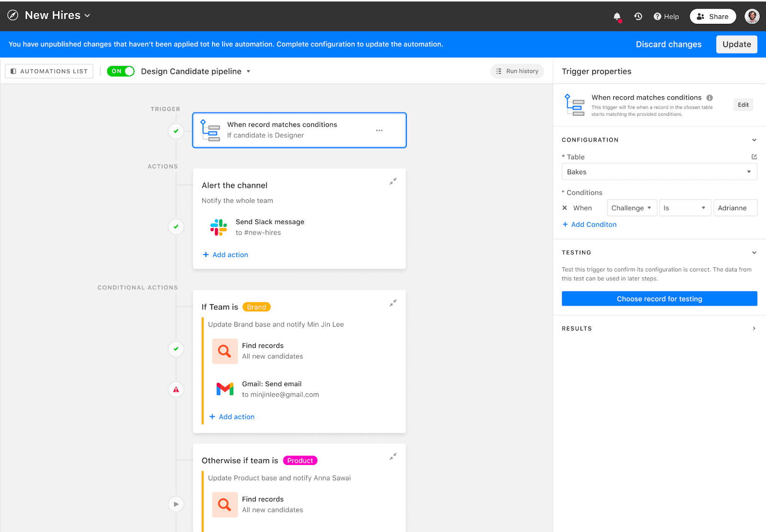This screenshot has height=532, width=766.
Task: Open the Bakes table dropdown
Action: tap(659, 172)
